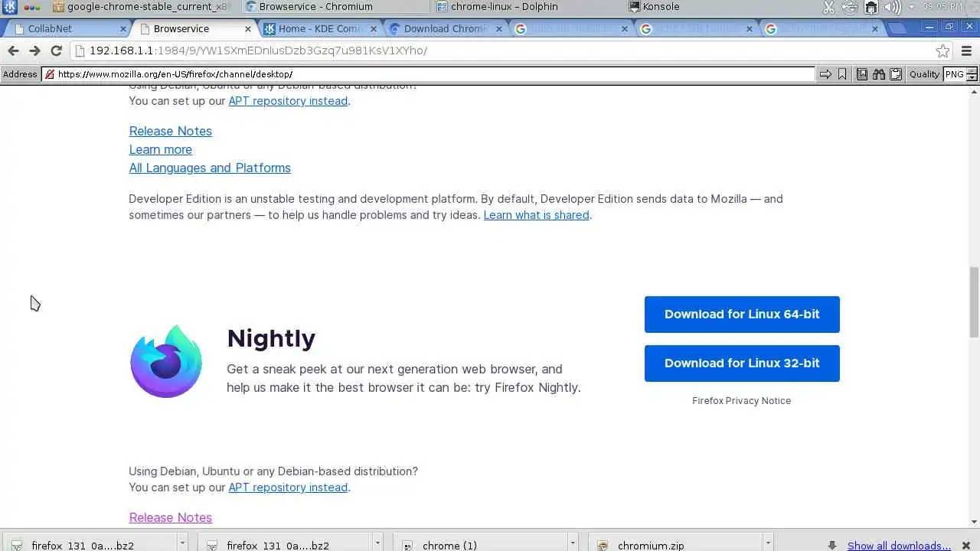Click Download for Linux 32-bit button
This screenshot has width=980, height=551.
pyautogui.click(x=742, y=364)
